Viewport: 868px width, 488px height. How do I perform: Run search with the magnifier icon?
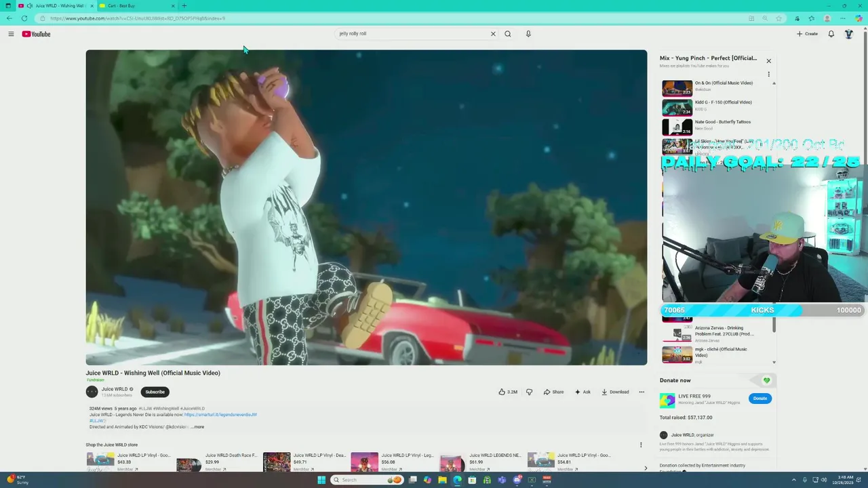pyautogui.click(x=507, y=34)
